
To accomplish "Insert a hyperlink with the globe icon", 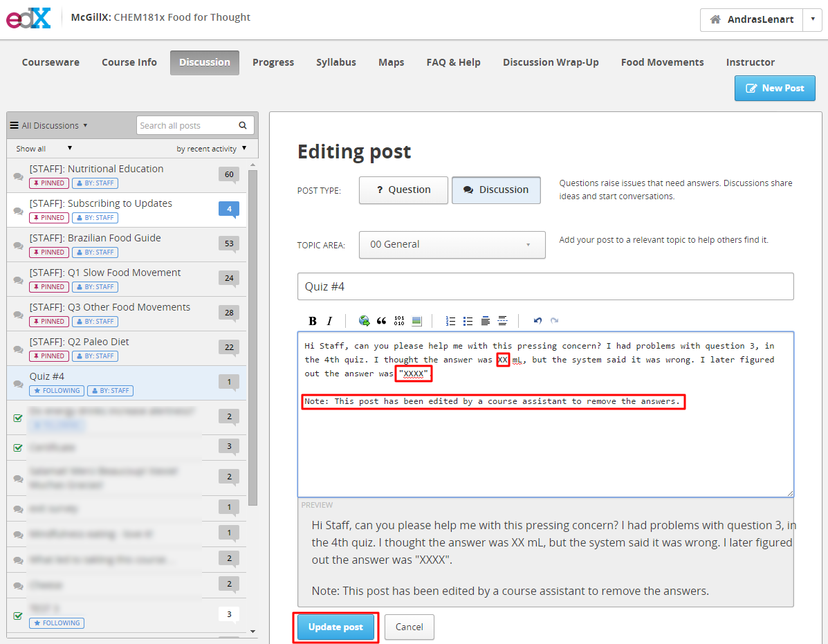I will (x=364, y=321).
